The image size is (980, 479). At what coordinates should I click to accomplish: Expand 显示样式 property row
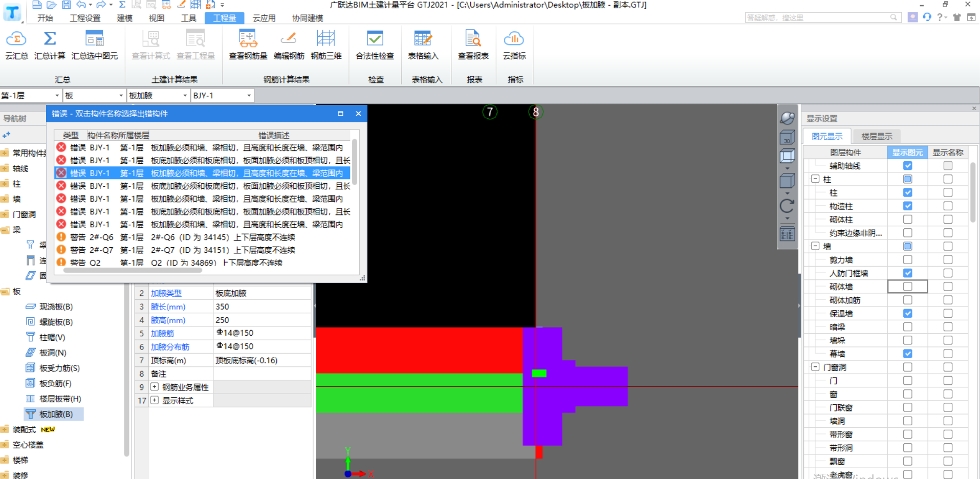click(x=155, y=400)
